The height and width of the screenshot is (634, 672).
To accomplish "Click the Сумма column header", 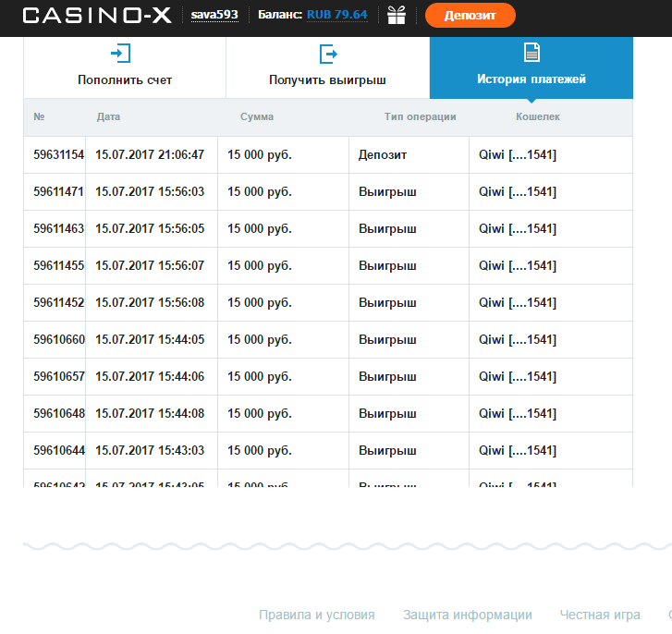I will [x=256, y=116].
